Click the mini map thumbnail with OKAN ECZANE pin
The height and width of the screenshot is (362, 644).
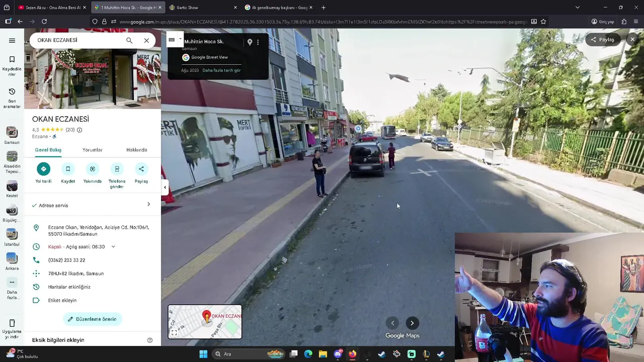click(x=205, y=322)
